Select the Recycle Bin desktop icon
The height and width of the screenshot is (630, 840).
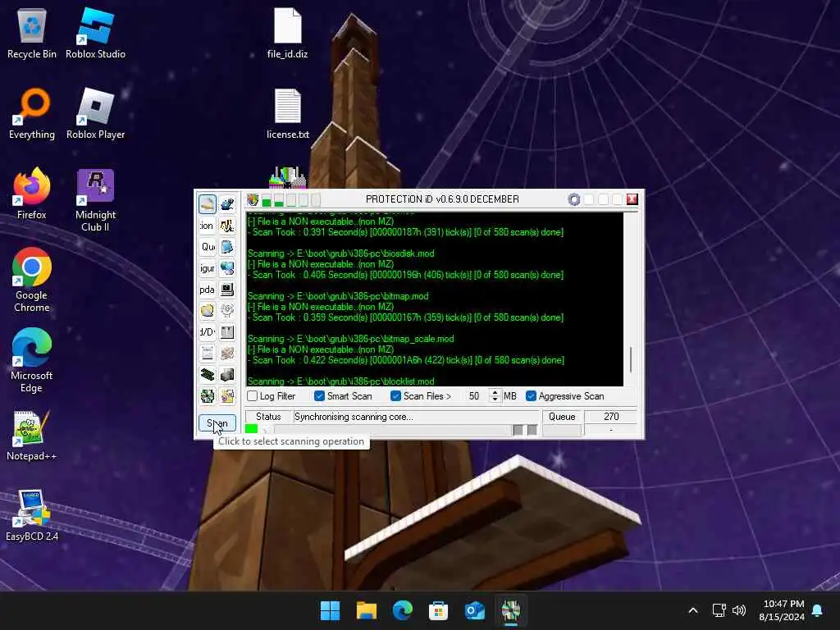click(x=32, y=33)
